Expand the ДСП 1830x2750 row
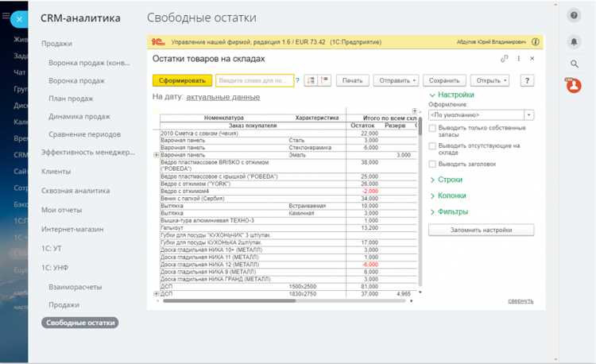Screen dimensions: 596x364 pyautogui.click(x=156, y=294)
